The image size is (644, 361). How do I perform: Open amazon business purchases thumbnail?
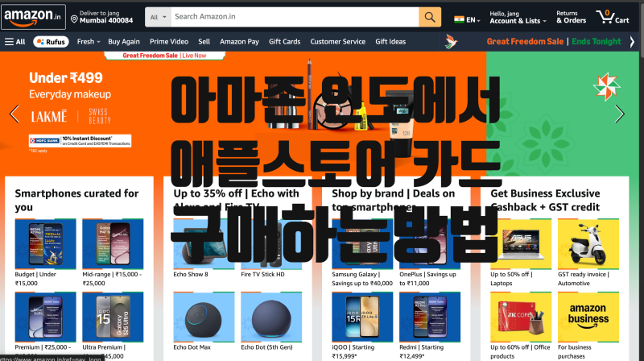[x=588, y=317]
